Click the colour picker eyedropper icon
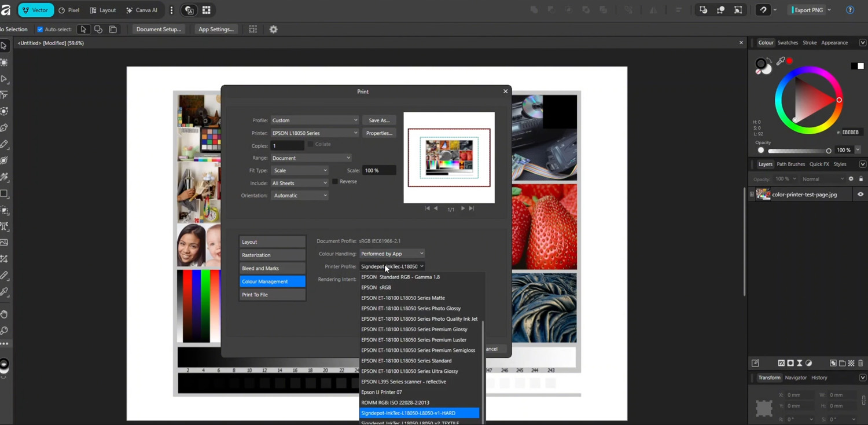The image size is (868, 425). pos(781,61)
